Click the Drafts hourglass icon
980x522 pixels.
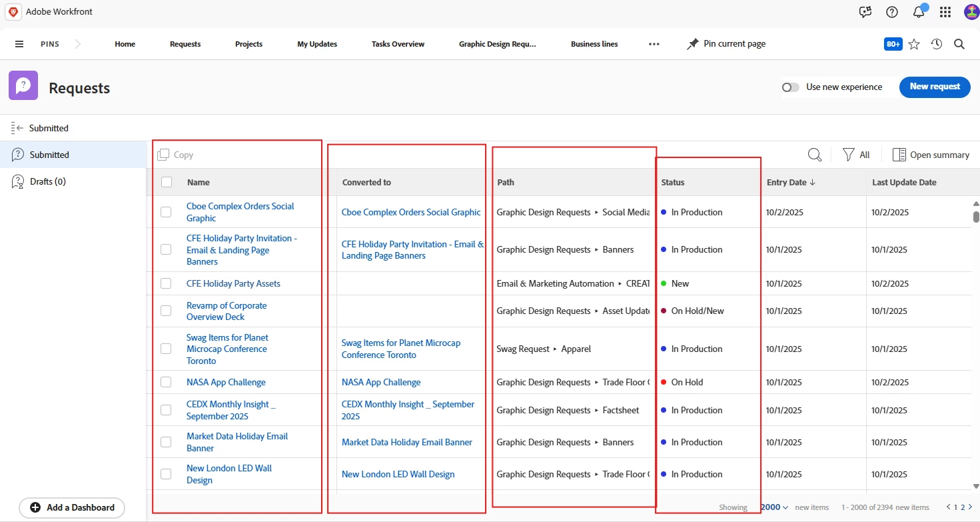19,181
